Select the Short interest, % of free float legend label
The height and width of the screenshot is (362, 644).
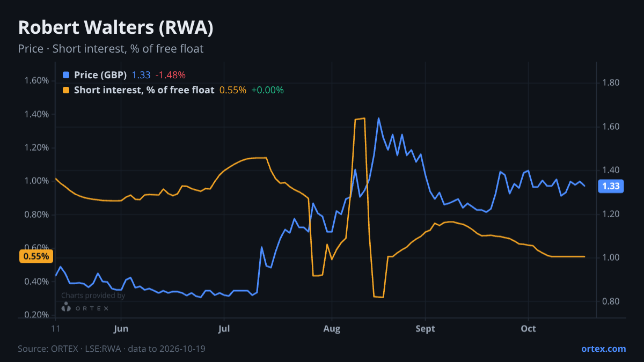(144, 90)
